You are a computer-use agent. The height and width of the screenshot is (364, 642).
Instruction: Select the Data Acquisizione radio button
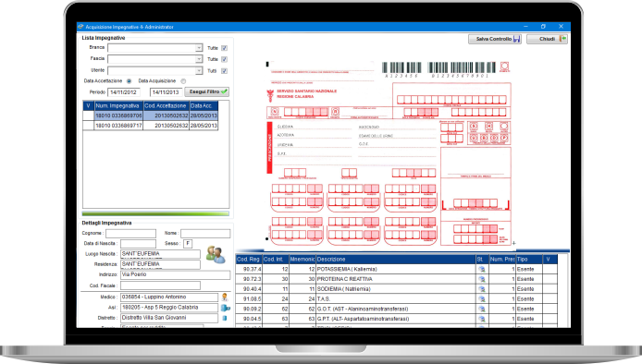point(183,81)
